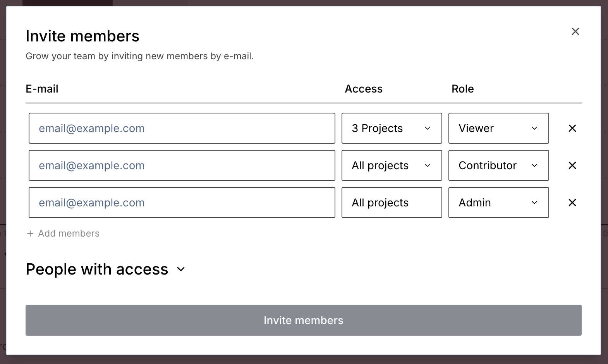Click the Add members link
The width and height of the screenshot is (608, 364).
pyautogui.click(x=69, y=234)
